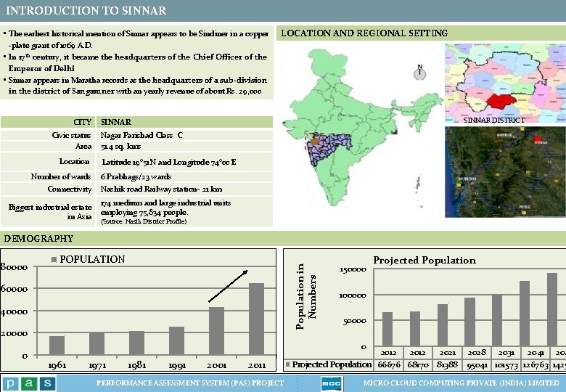Click the 'Area' row label

(x=83, y=146)
